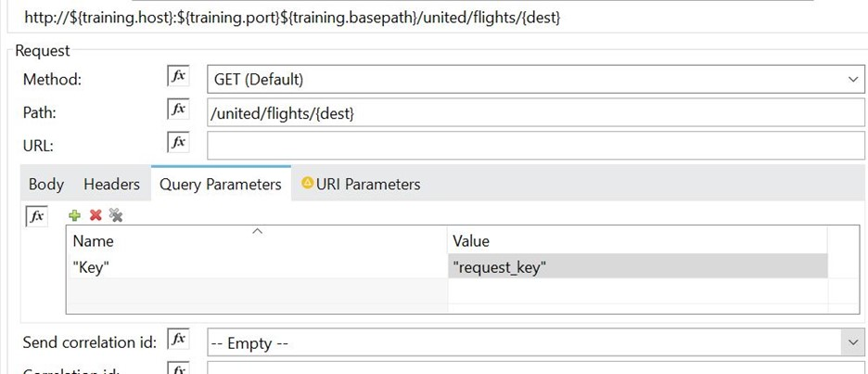Toggle fx button for Send correlation id
Image resolution: width=868 pixels, height=374 pixels.
click(x=178, y=342)
